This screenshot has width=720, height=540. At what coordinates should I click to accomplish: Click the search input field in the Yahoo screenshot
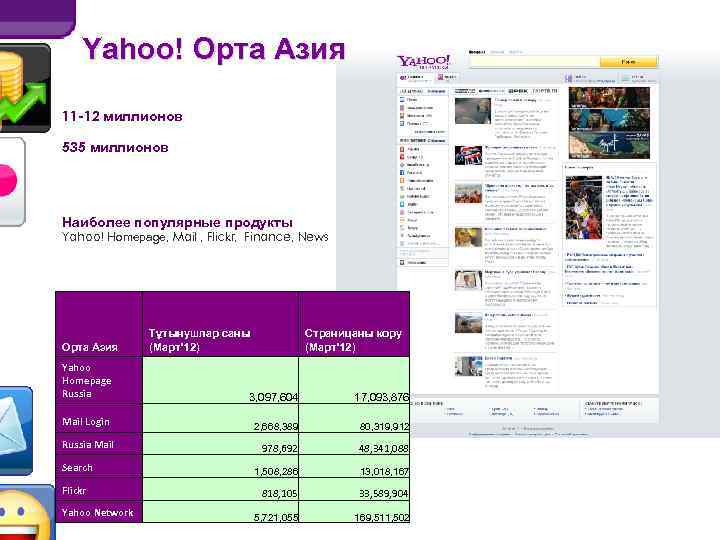(x=535, y=62)
